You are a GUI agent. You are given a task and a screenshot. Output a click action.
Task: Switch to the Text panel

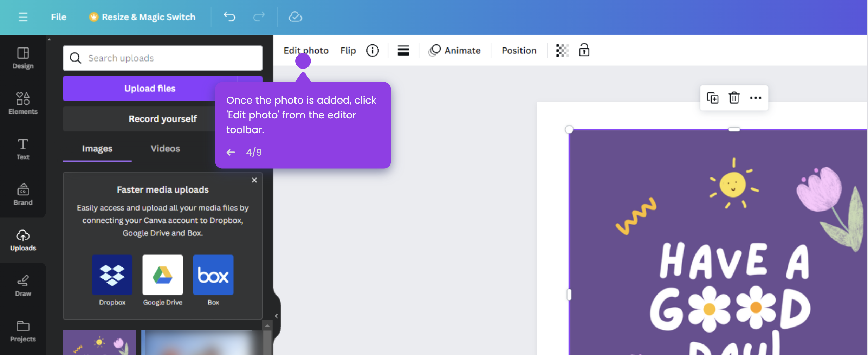[x=22, y=149]
